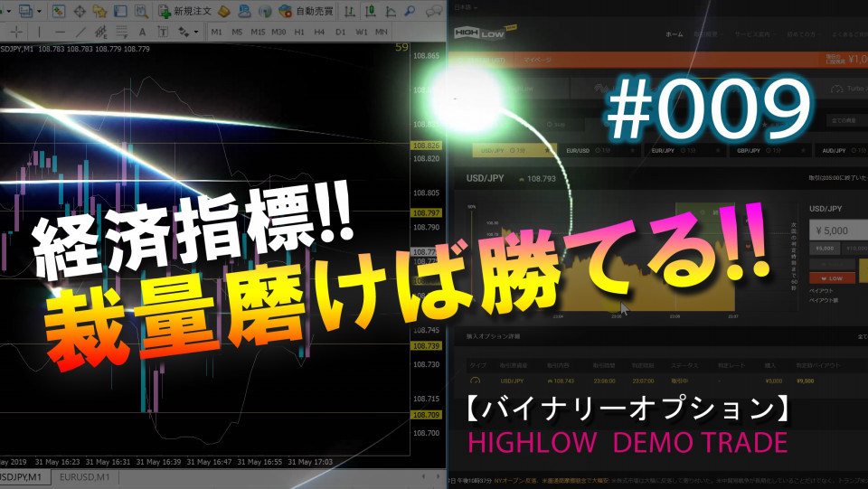Select the vertical line drawing tool
Screen dimensions: 868x489
39,32
